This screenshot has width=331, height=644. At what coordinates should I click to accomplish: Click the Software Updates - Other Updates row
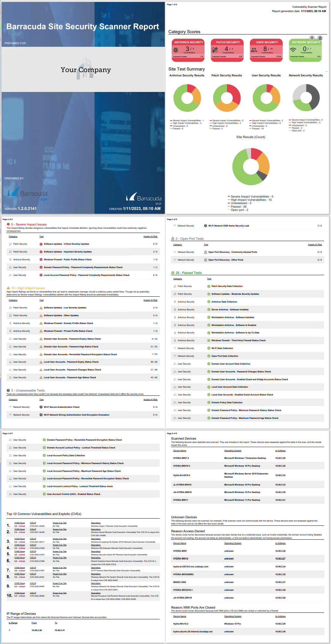(x=83, y=316)
